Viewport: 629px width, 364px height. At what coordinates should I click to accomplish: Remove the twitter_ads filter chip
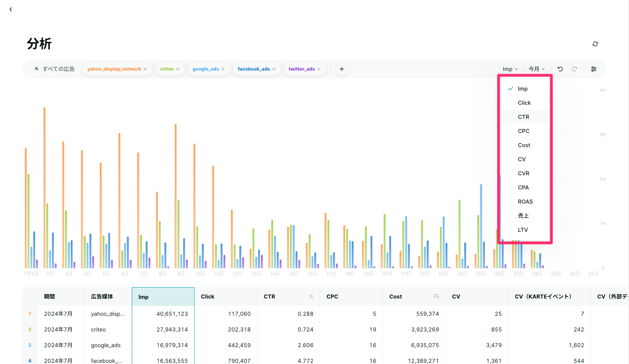319,69
